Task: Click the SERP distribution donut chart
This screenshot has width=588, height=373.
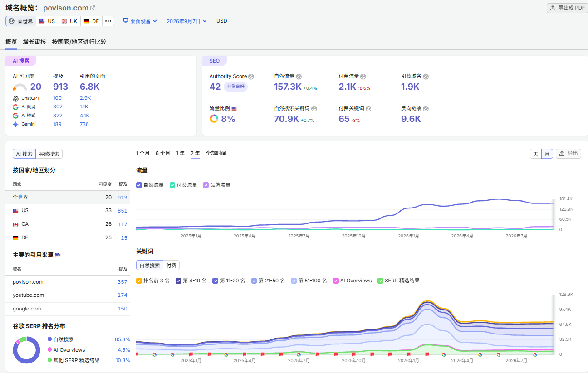Action: click(26, 350)
